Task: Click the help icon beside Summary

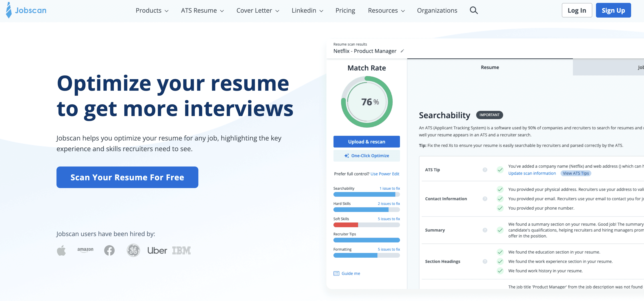Action: point(485,230)
